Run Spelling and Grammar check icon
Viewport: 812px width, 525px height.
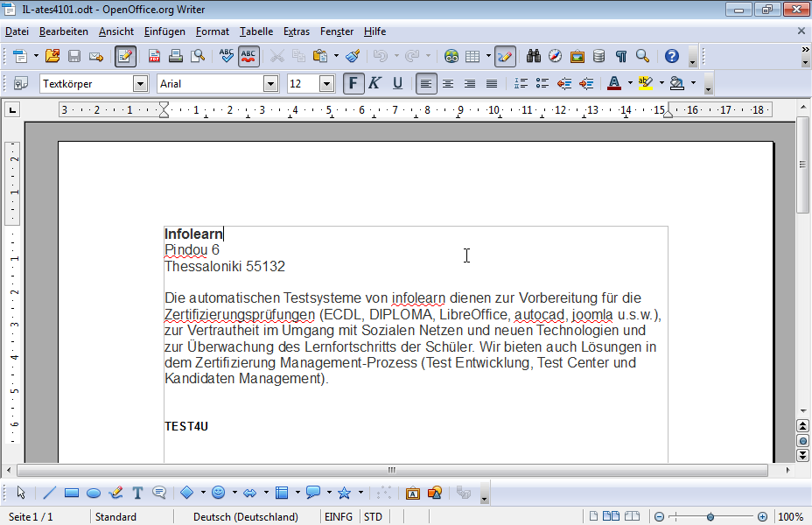point(227,56)
